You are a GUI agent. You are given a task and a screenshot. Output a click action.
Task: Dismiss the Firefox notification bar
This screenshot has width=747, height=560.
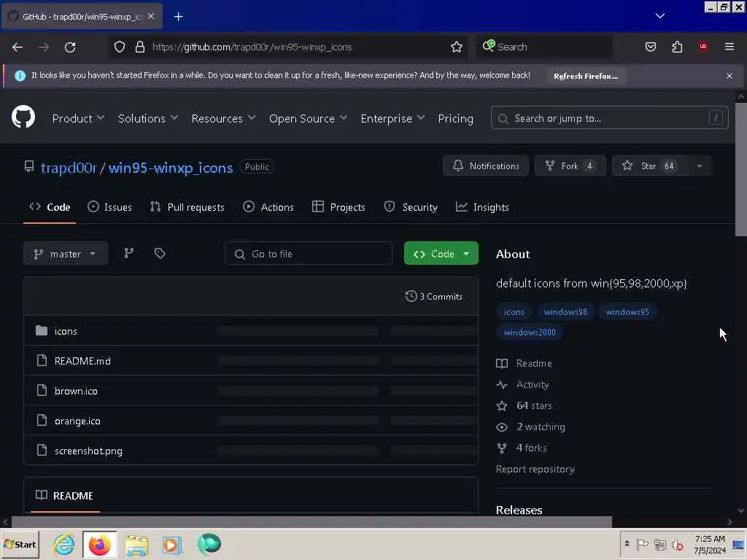729,76
